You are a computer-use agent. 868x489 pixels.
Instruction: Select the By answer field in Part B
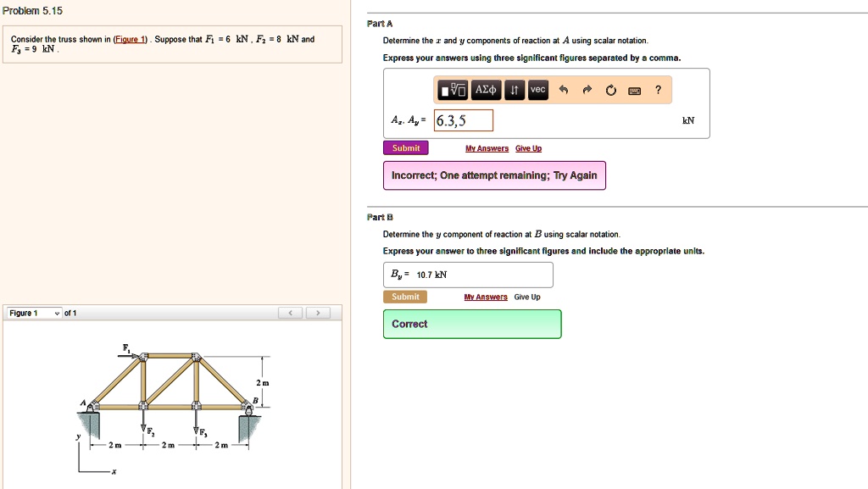pyautogui.click(x=466, y=274)
